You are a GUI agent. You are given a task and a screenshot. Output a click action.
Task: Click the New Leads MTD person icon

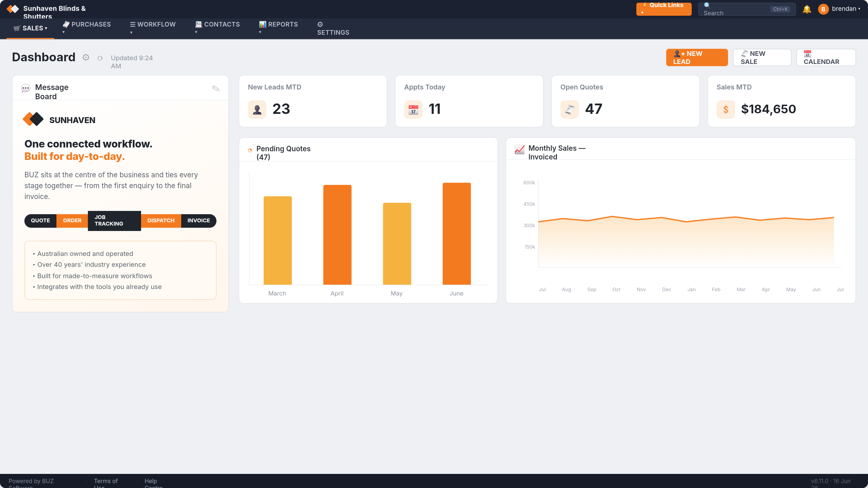click(257, 110)
